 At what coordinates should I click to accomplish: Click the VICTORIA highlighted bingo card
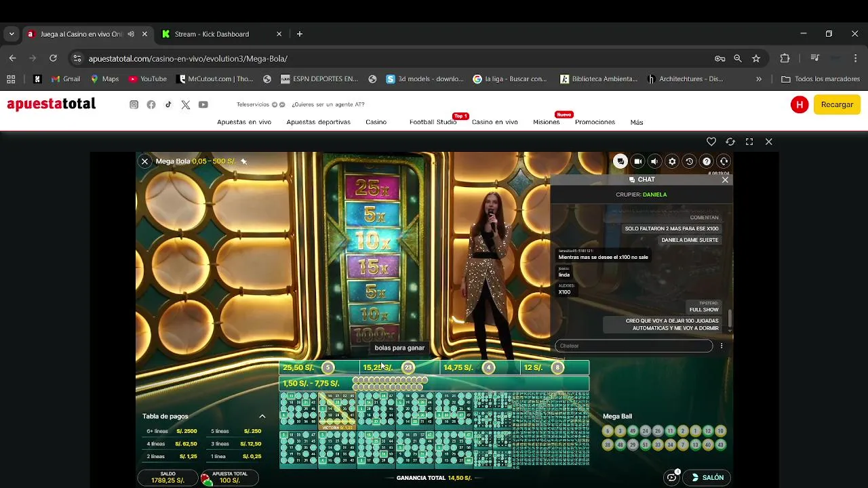click(337, 411)
